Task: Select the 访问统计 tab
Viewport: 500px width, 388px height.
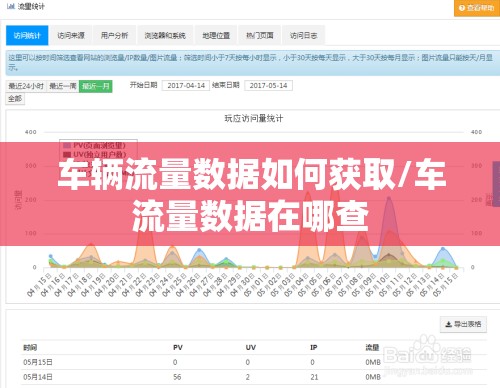Action: click(27, 35)
